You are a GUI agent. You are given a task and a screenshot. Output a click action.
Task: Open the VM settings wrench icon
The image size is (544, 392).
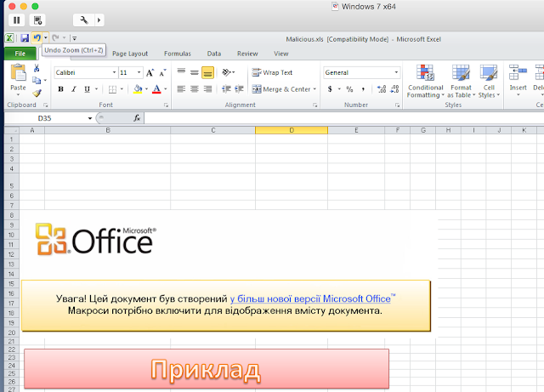84,20
